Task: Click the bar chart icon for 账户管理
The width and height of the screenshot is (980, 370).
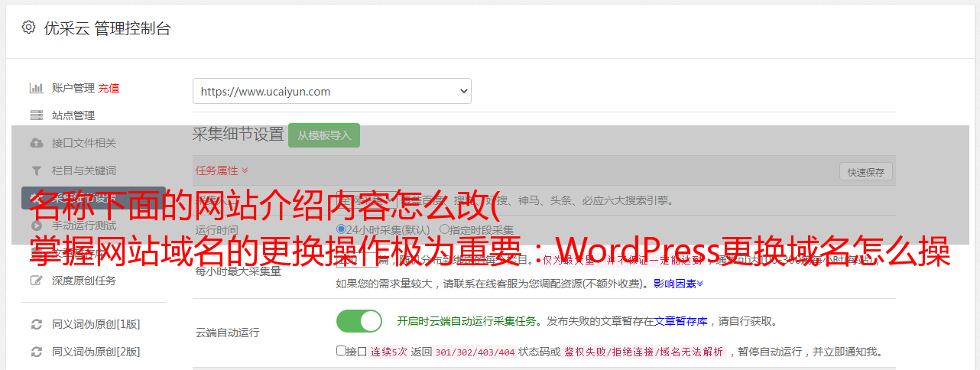Action: point(36,88)
